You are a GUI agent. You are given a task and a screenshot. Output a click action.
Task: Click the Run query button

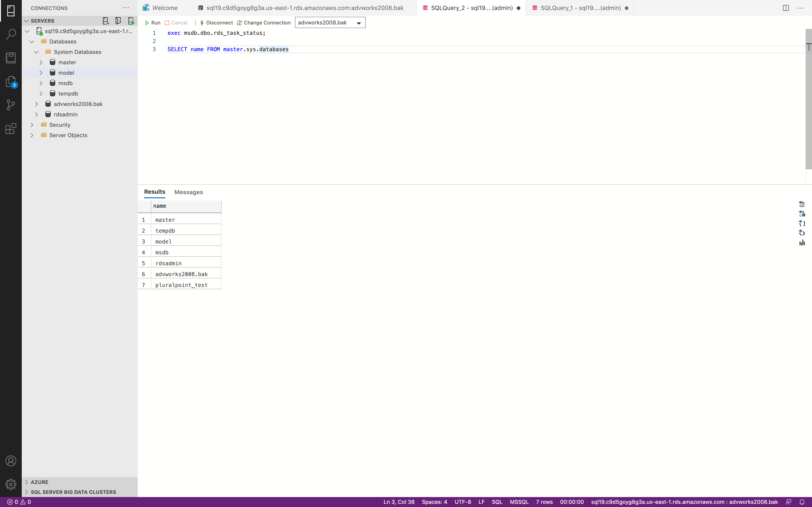[x=153, y=23]
